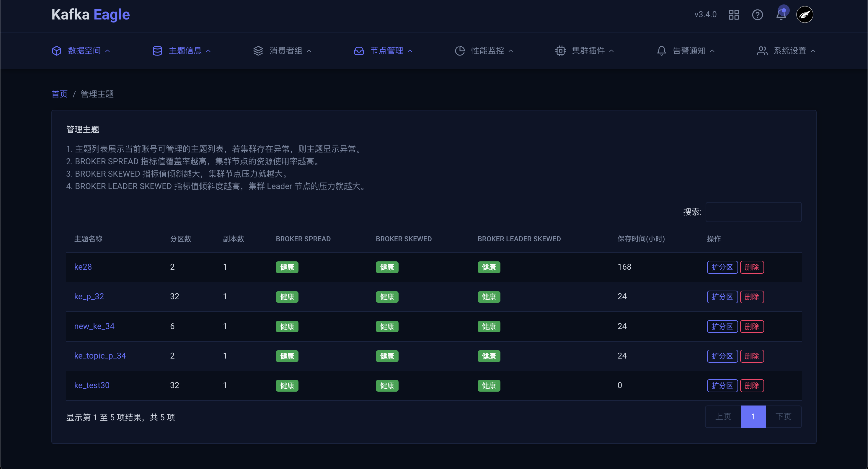
Task: Click the users icon beside 系统设置
Action: pos(762,51)
